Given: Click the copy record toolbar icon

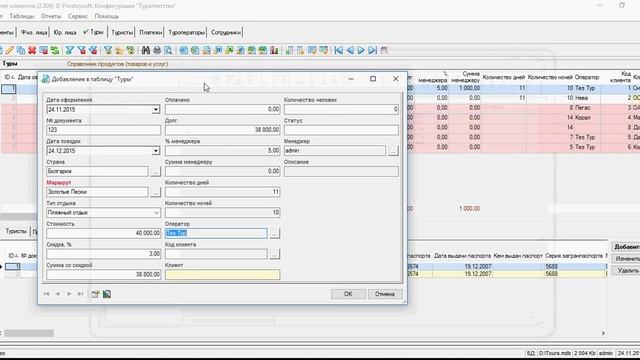Looking at the screenshot, I should point(21,50).
